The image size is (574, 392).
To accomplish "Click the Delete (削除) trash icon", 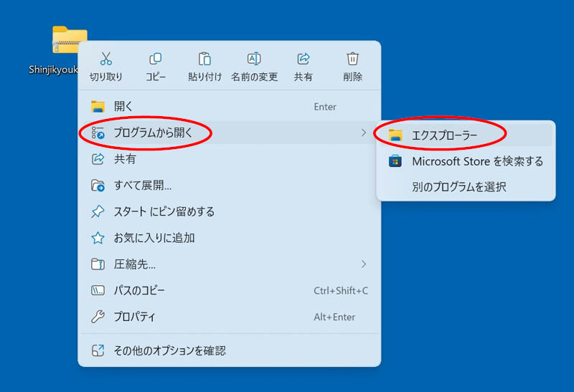I will coord(352,59).
